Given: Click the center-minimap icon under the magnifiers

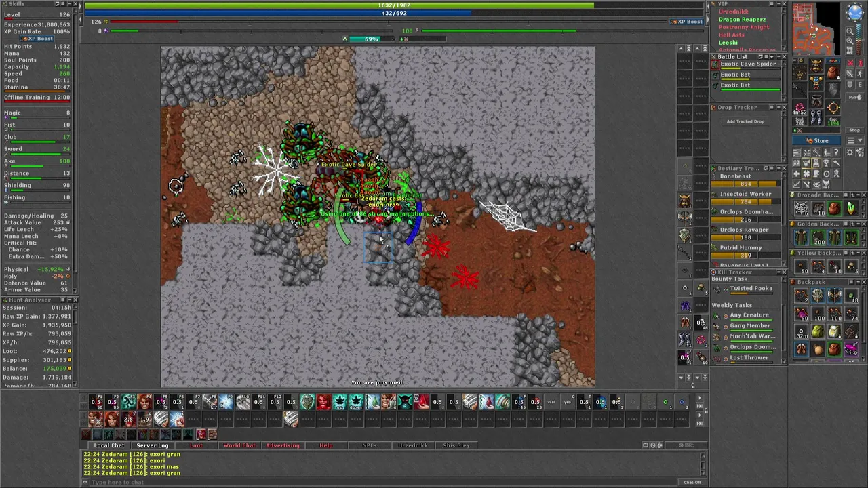Looking at the screenshot, I should (850, 50).
